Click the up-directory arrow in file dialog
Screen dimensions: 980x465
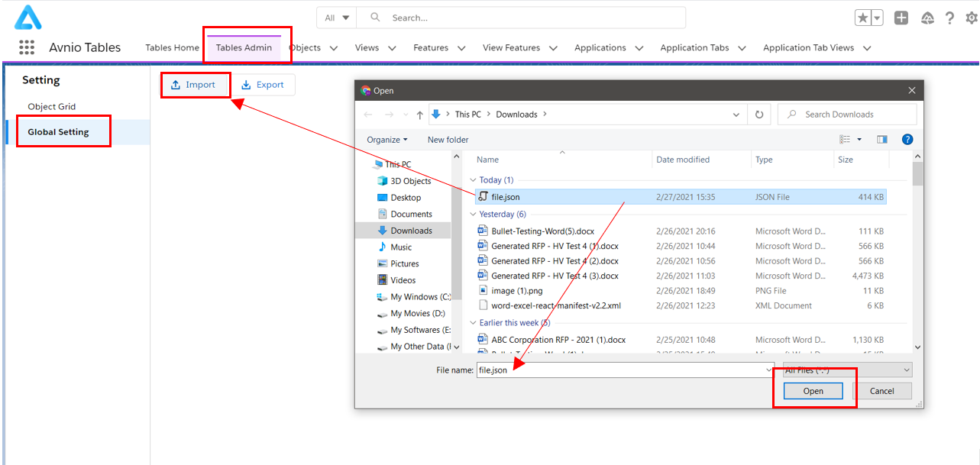419,115
